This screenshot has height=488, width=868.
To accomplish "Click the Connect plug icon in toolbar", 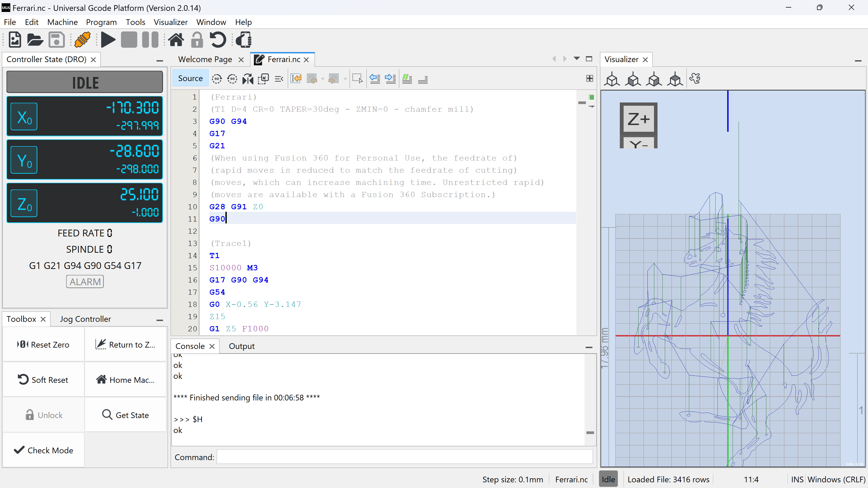I will click(82, 40).
